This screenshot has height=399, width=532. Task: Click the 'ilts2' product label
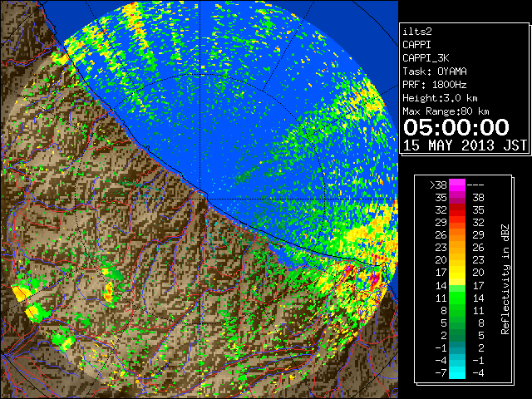(x=417, y=32)
